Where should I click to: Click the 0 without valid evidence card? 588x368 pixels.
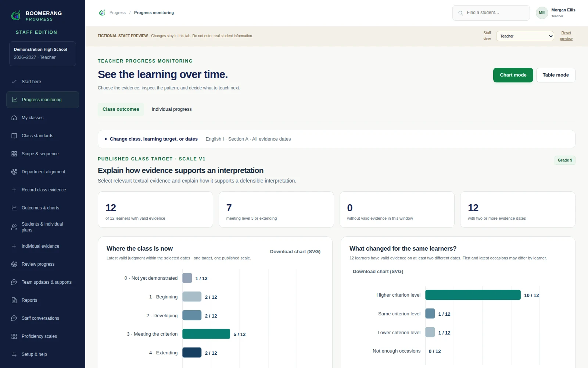tap(397, 209)
